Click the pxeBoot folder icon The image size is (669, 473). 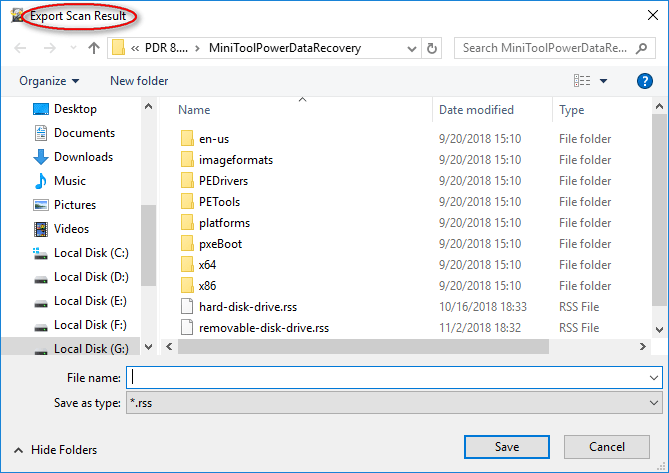click(x=187, y=244)
